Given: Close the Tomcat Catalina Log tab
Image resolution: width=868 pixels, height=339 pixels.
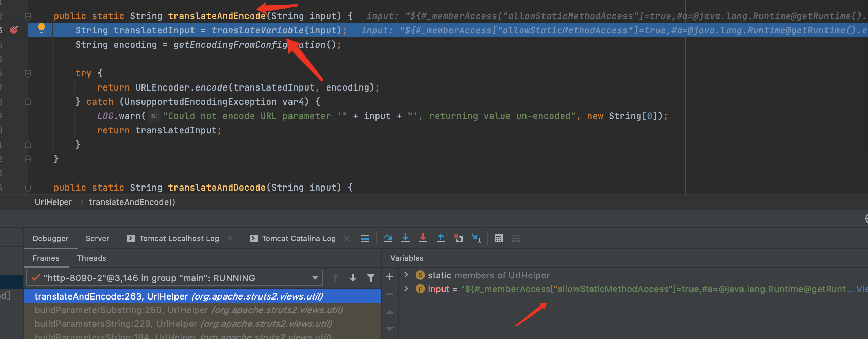Looking at the screenshot, I should pos(346,238).
